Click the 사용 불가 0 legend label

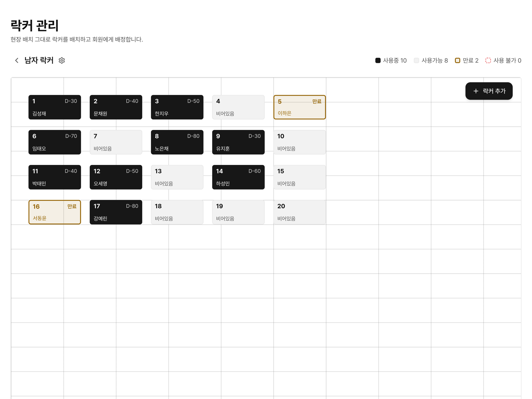[503, 61]
